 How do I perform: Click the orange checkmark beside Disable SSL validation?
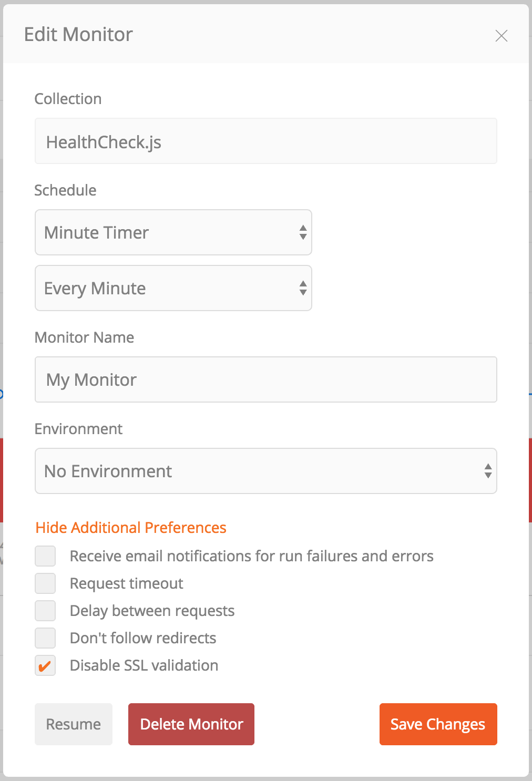[45, 665]
